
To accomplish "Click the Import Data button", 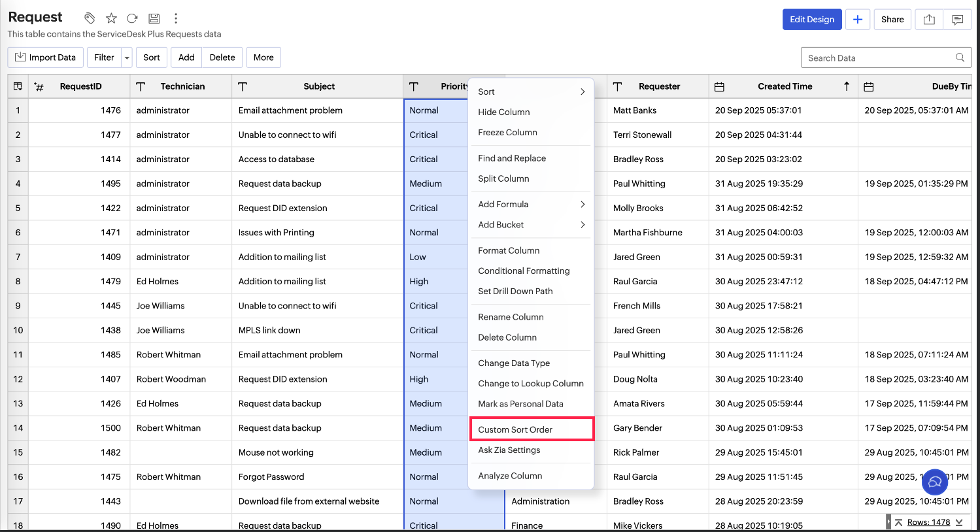I will click(46, 58).
